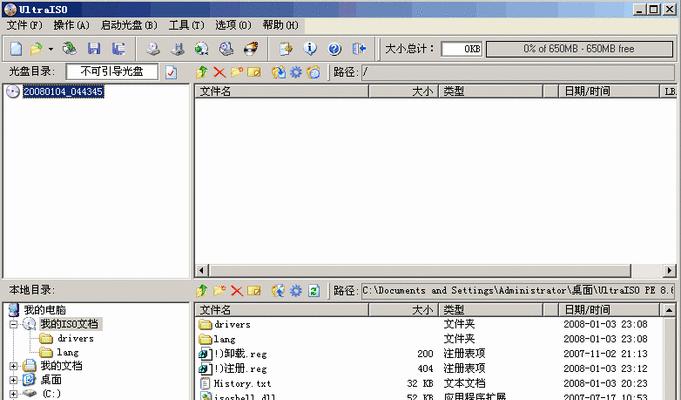Select lang folder in local tree
Screen dimensions: 681x400
68,352
